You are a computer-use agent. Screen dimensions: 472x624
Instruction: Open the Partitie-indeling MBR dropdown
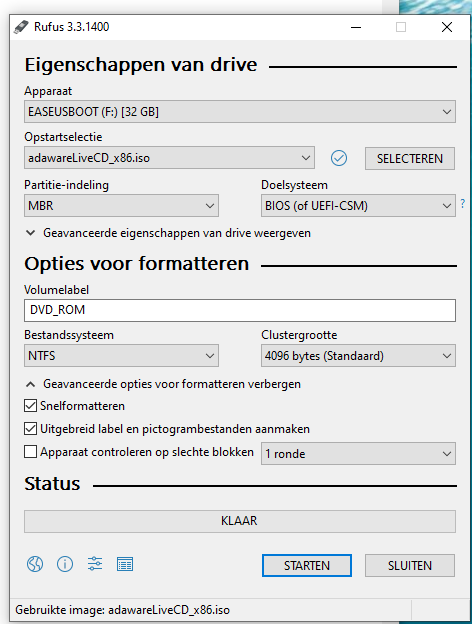121,206
